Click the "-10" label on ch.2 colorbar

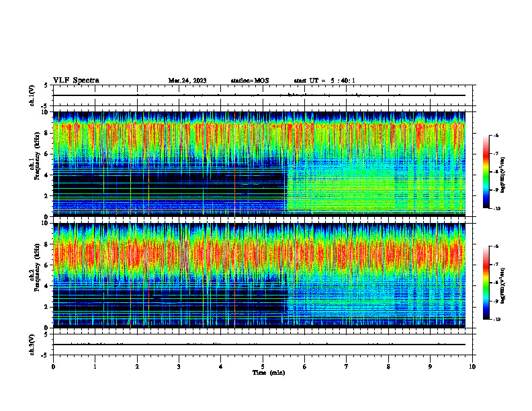point(497,319)
